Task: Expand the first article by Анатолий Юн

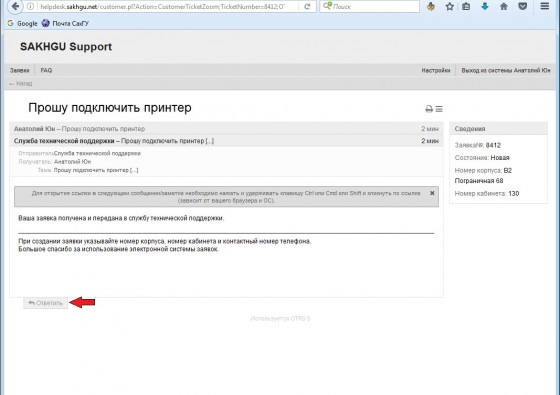Action: [x=226, y=129]
